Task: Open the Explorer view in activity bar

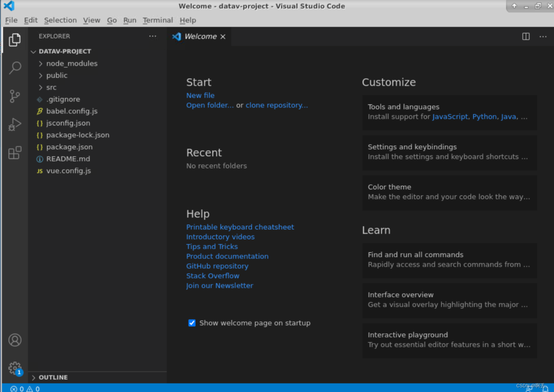Action: point(15,39)
